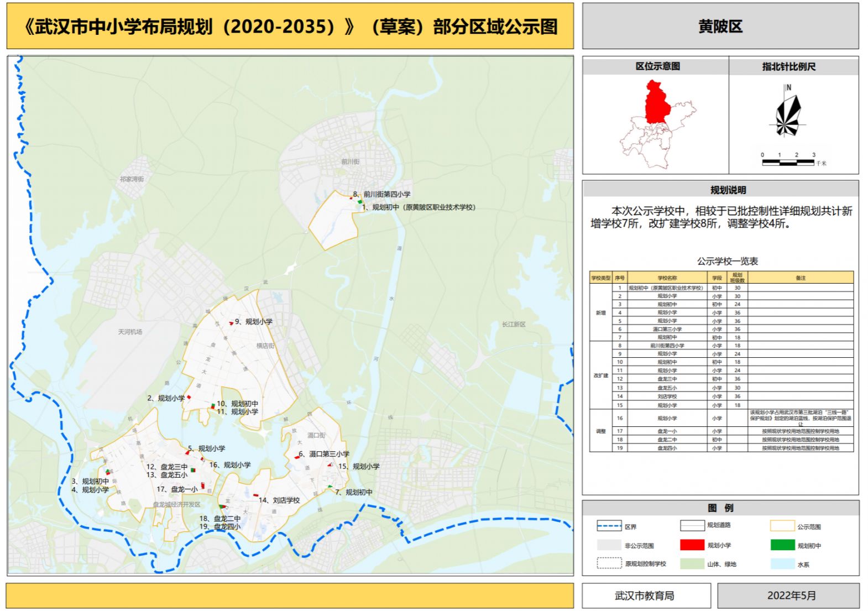The height and width of the screenshot is (611, 868).
Task: Click map label 11、规划小学
Action: [237, 411]
